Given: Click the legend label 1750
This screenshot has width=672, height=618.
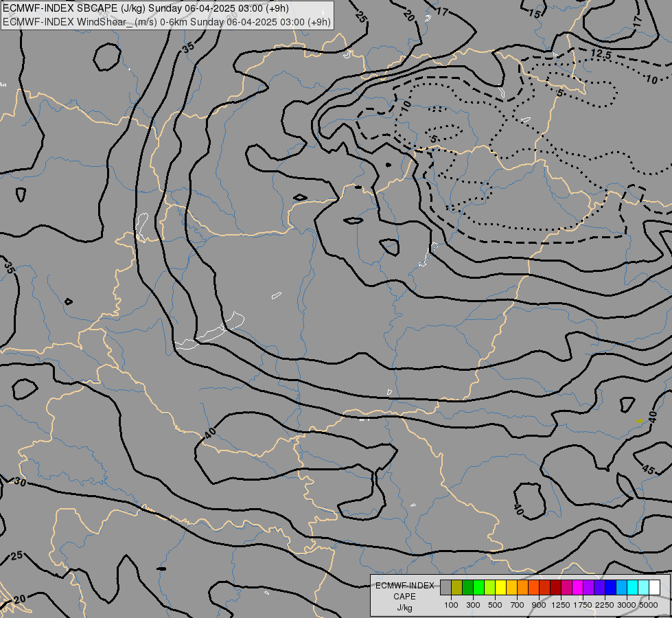Looking at the screenshot, I should click(x=583, y=605).
